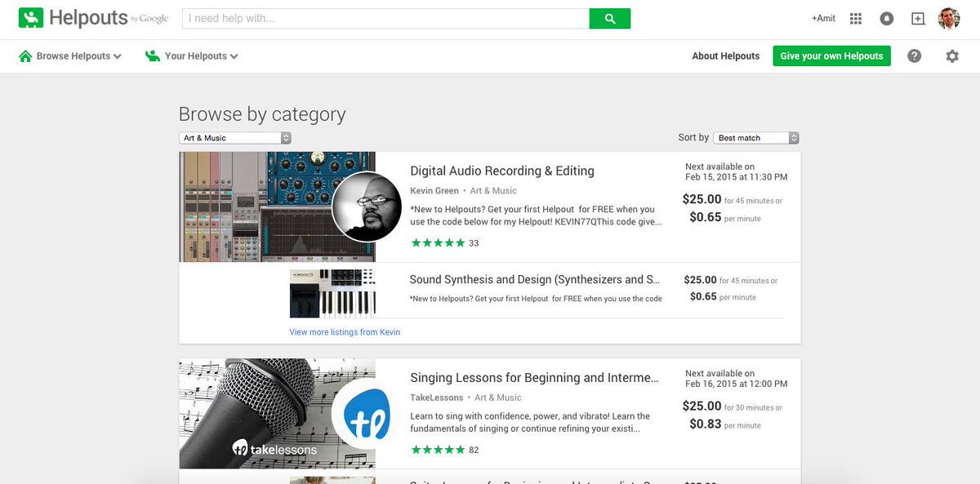Click the Browse Helpouts home icon
The height and width of the screenshot is (484, 980).
(x=25, y=56)
